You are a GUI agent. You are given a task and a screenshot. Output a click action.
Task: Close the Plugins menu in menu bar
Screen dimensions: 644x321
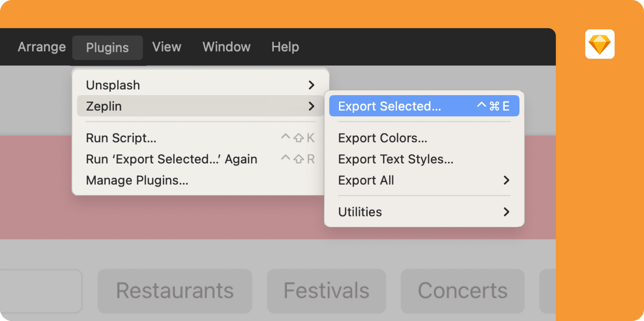(107, 47)
